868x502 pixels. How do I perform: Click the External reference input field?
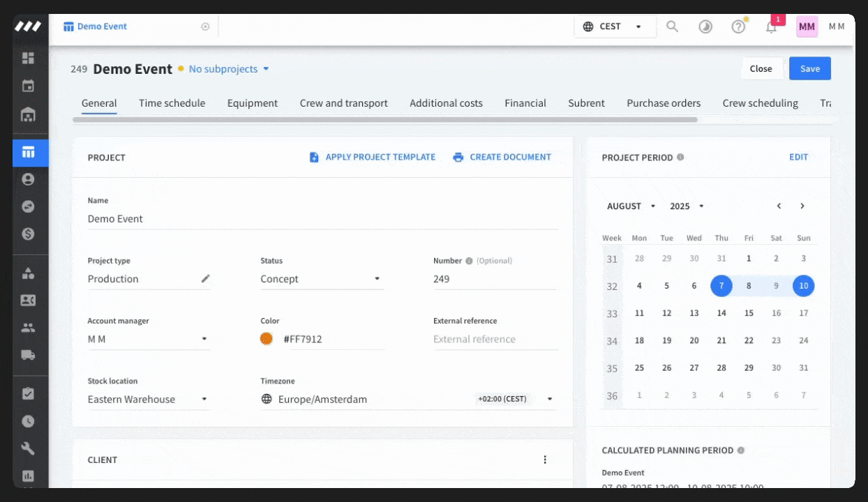pyautogui.click(x=495, y=340)
